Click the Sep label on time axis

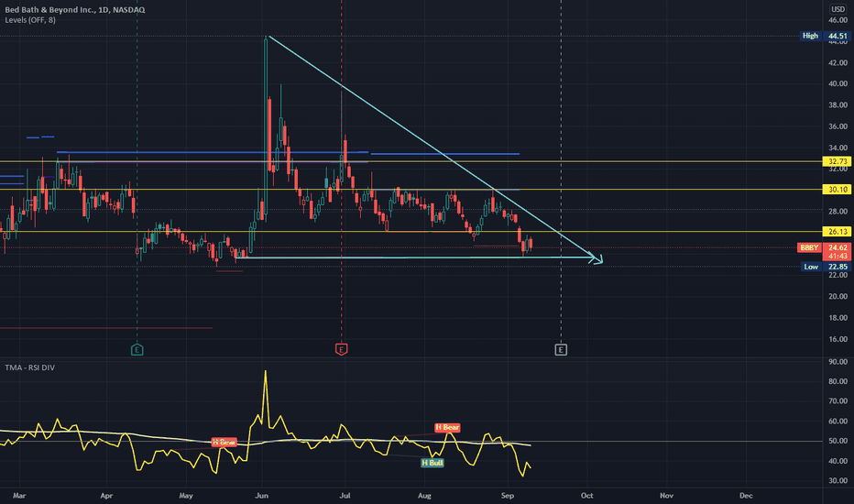pos(507,495)
